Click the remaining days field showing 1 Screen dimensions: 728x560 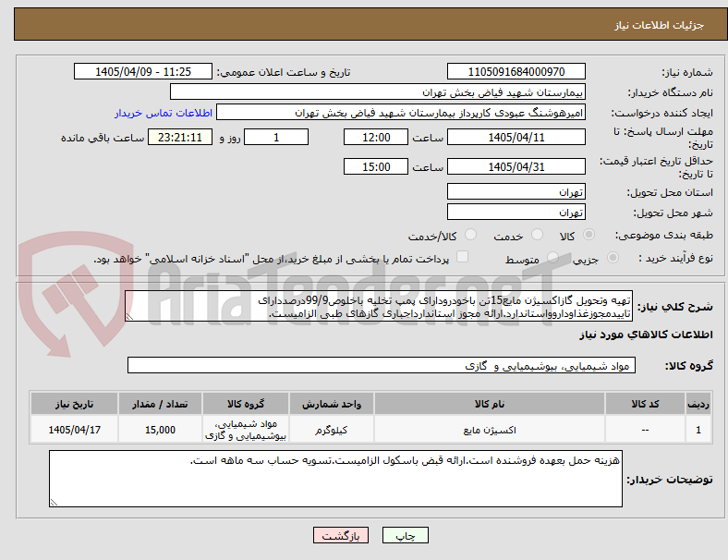point(276,137)
